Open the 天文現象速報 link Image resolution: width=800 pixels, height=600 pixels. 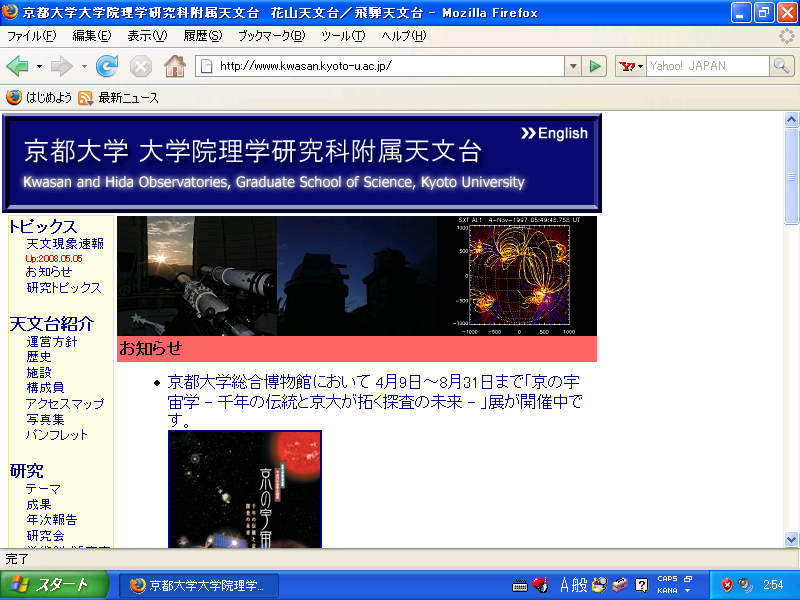click(65, 244)
